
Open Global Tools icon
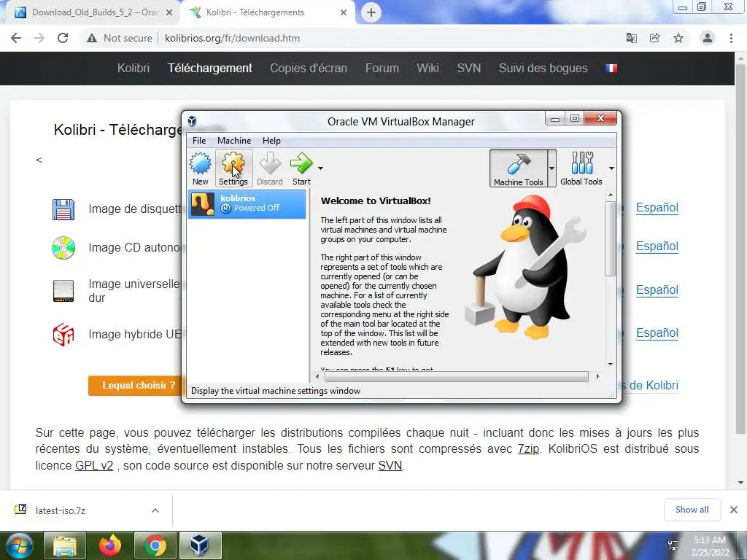(581, 163)
